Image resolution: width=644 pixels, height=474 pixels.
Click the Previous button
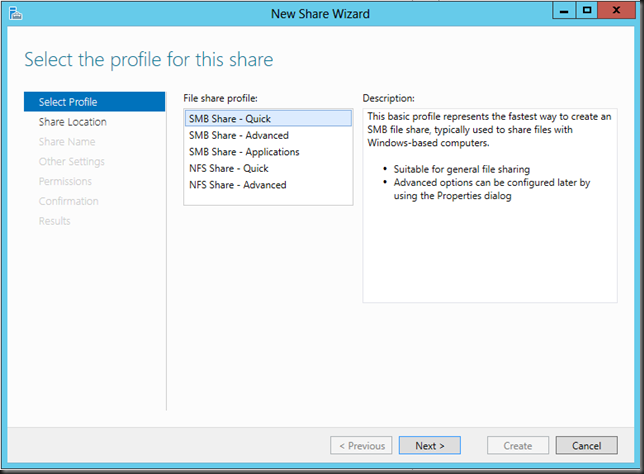point(361,445)
